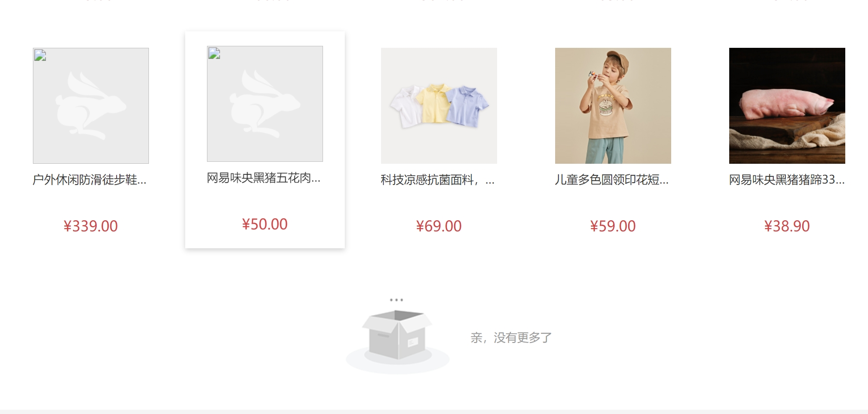Open the hiking shoes rabbit placeholder image
Viewport: 868px width, 414px height.
click(x=91, y=106)
